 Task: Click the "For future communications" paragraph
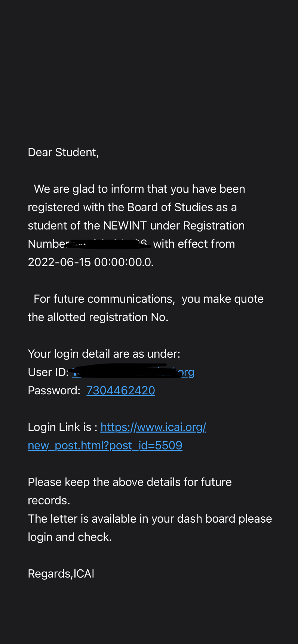148,299
